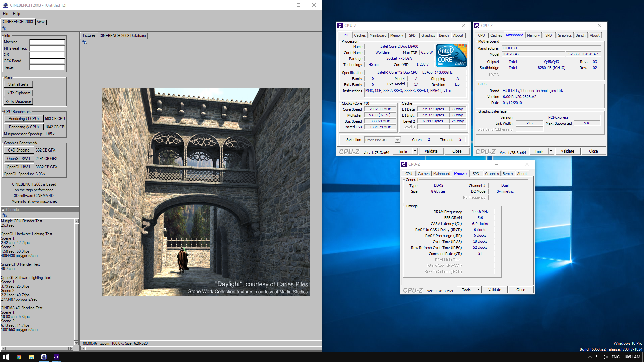Image resolution: width=644 pixels, height=362 pixels.
Task: Switch to the View tab in Cinebench
Action: click(41, 22)
